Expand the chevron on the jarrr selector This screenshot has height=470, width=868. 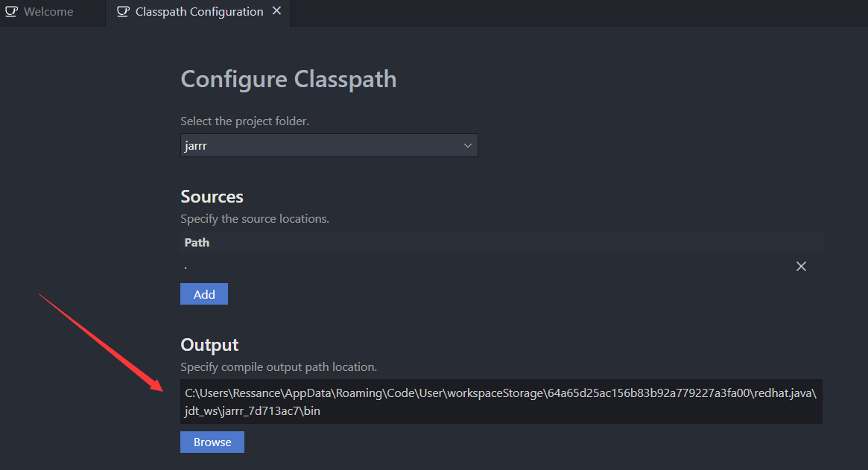468,145
